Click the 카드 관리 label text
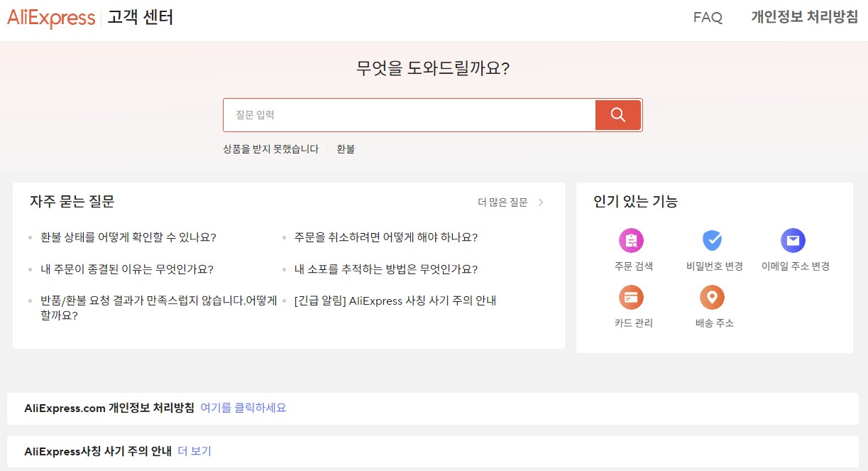868x471 pixels. (x=634, y=323)
